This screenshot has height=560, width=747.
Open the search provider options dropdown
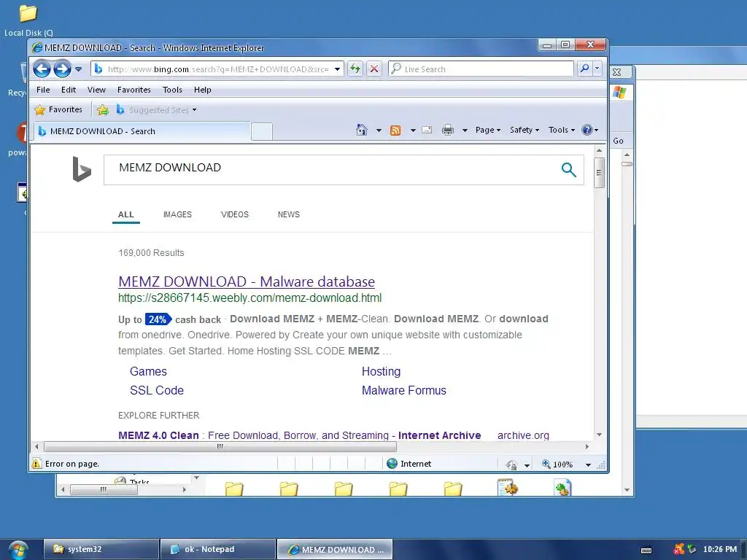pyautogui.click(x=597, y=69)
